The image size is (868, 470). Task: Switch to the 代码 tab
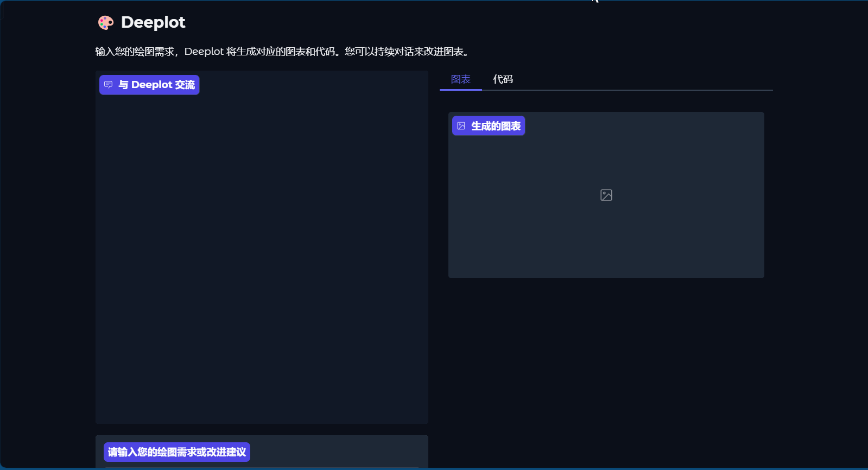click(503, 79)
